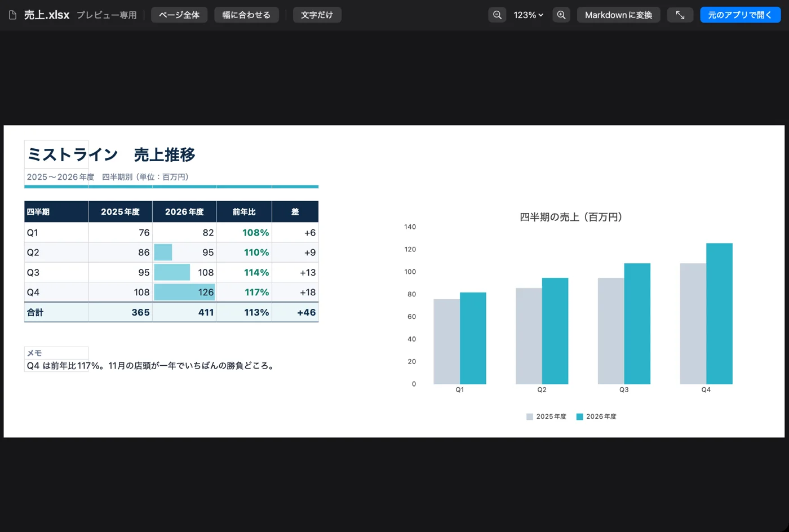The image size is (789, 532).
Task: Click the ミストライン 売上推移 title
Action: click(111, 154)
